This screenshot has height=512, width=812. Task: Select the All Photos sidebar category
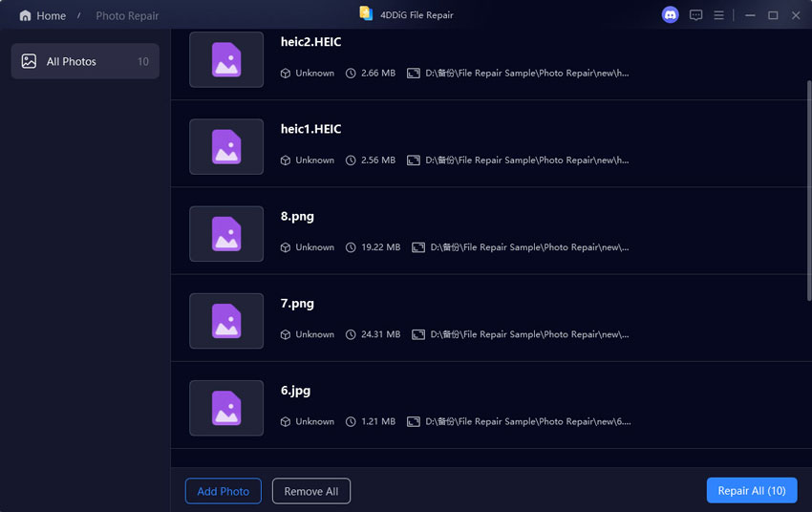85,61
